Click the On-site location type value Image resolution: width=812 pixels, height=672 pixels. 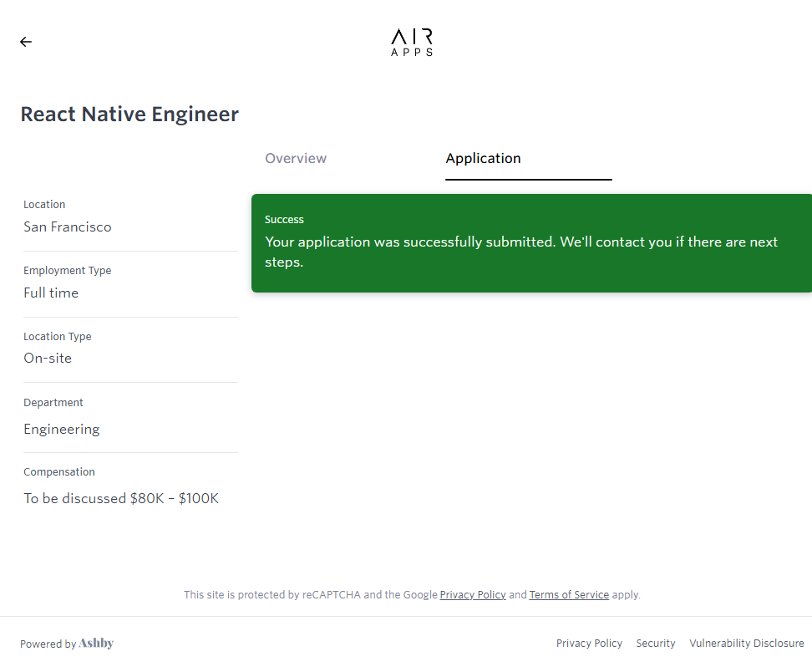48,359
